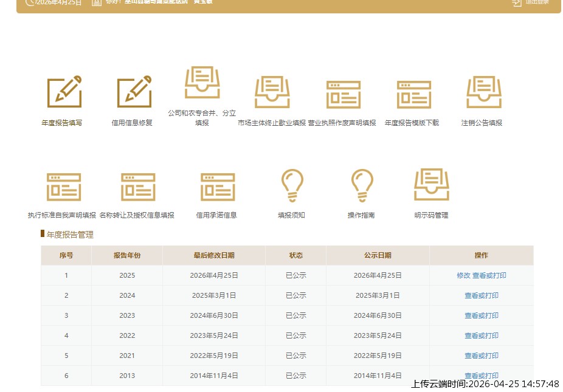Click 查看或打印 in the 2022 row
563x392 pixels.
click(482, 335)
